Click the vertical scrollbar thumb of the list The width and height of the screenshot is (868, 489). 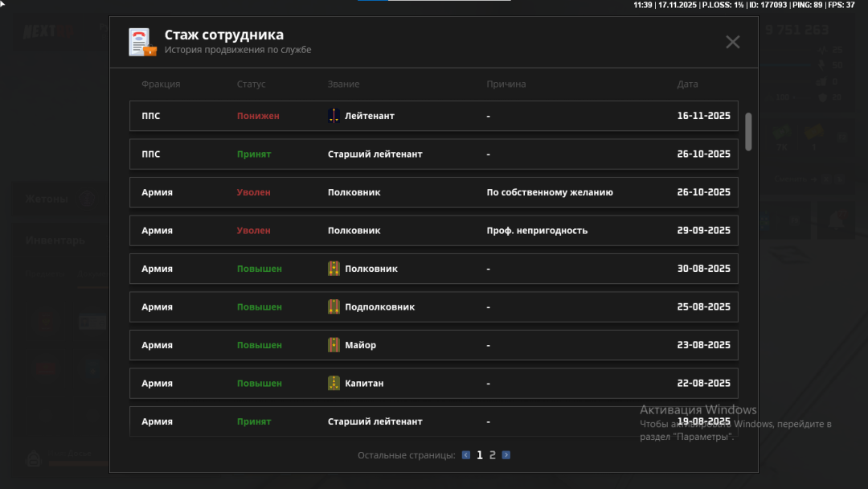[749, 131]
